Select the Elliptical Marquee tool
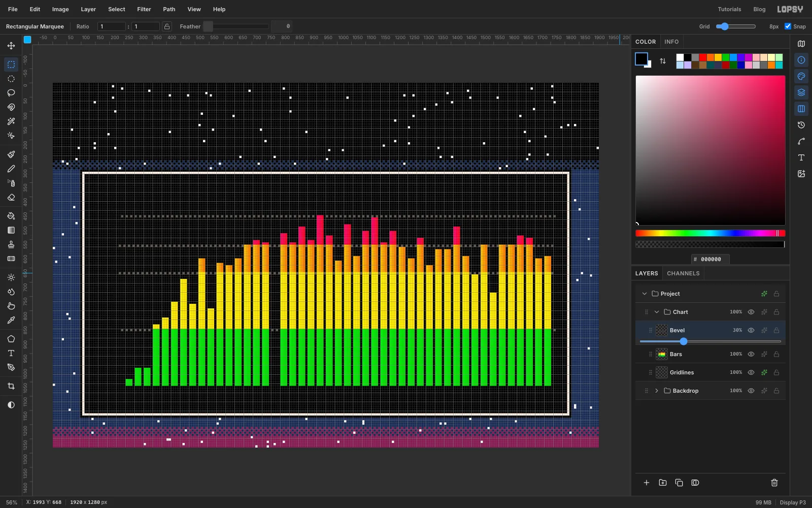The width and height of the screenshot is (812, 508). coord(11,79)
